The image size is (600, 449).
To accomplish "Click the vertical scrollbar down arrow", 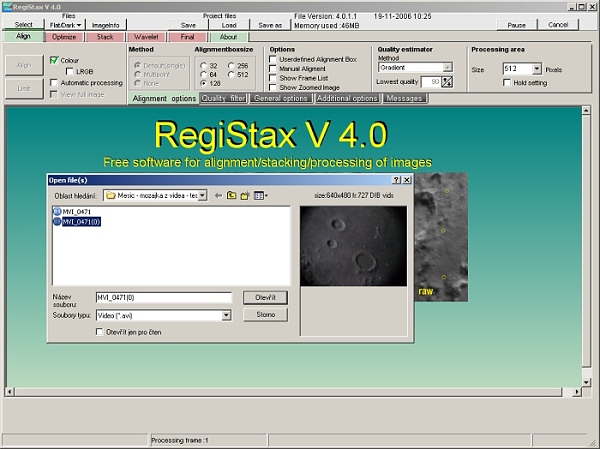I will [x=586, y=382].
